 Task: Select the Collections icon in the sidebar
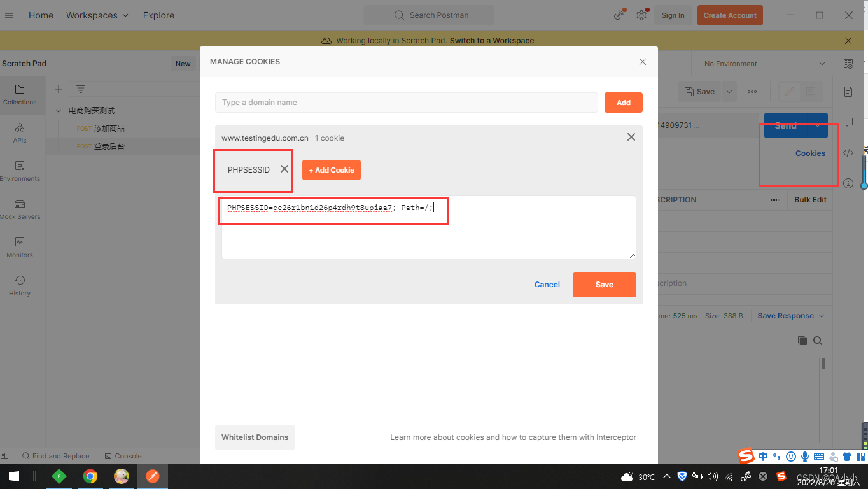click(19, 94)
